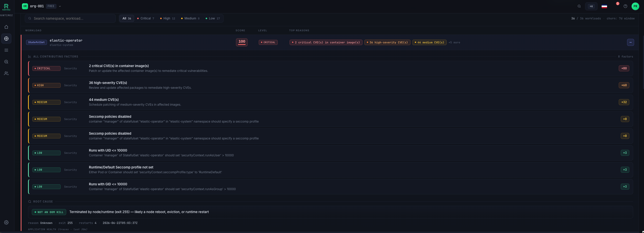This screenshot has width=644, height=233.
Task: Collapse the elastic-operator row details
Action: [630, 42]
